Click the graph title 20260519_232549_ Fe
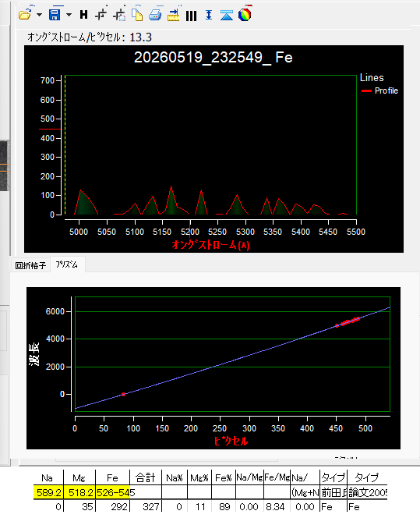This screenshot has height=518, width=420. click(x=214, y=58)
